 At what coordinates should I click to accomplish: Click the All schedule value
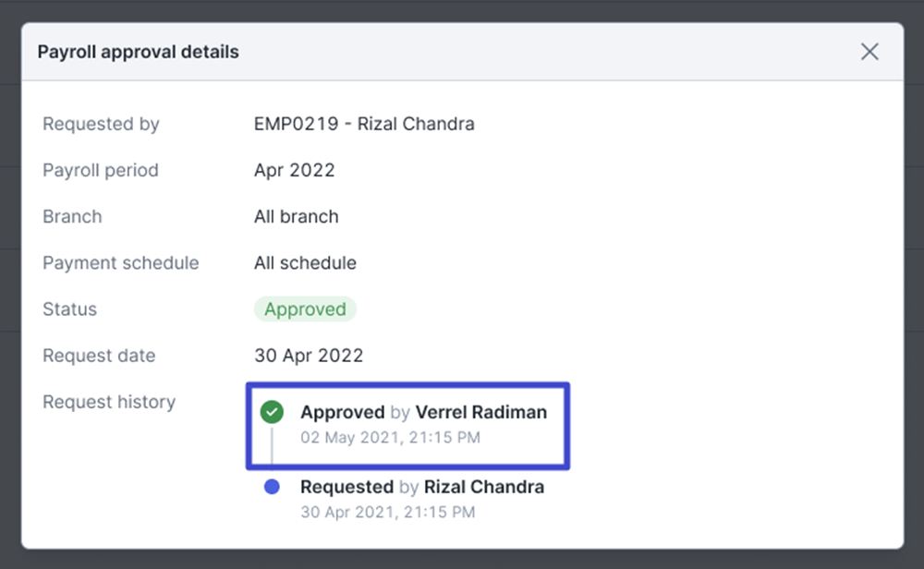coord(305,263)
